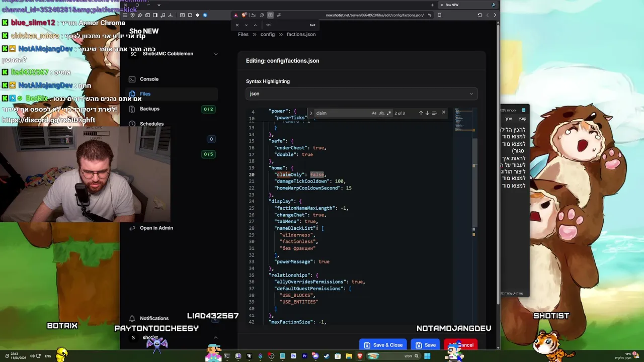The width and height of the screenshot is (644, 362).
Task: Click the Files page icon in sidebar
Action: coord(132,94)
